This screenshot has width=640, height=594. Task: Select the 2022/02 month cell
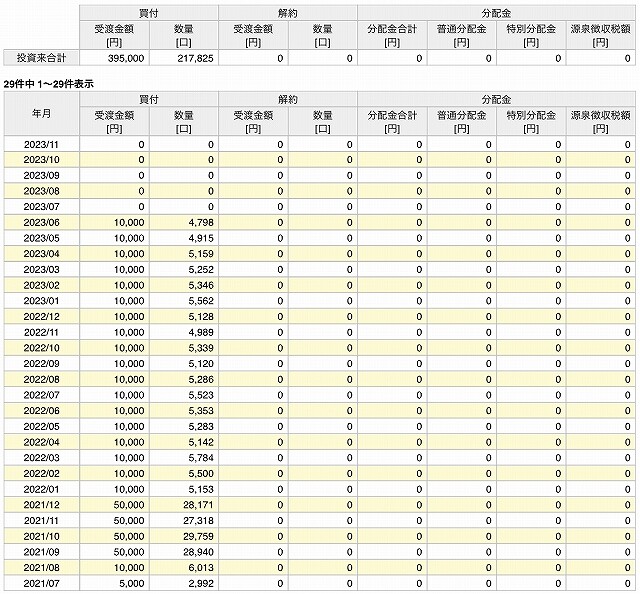(x=41, y=474)
